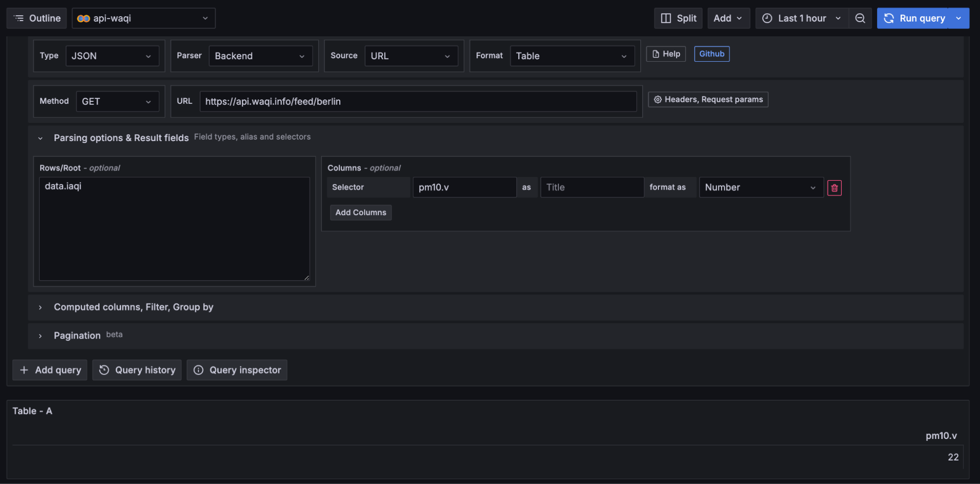Open Headers, Request params via gear icon
This screenshot has width=980, height=484.
point(657,99)
